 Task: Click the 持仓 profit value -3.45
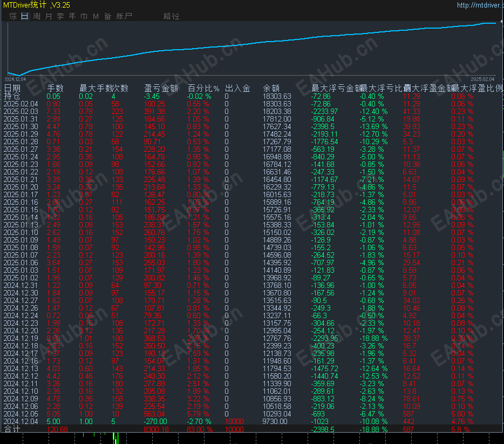coord(152,96)
